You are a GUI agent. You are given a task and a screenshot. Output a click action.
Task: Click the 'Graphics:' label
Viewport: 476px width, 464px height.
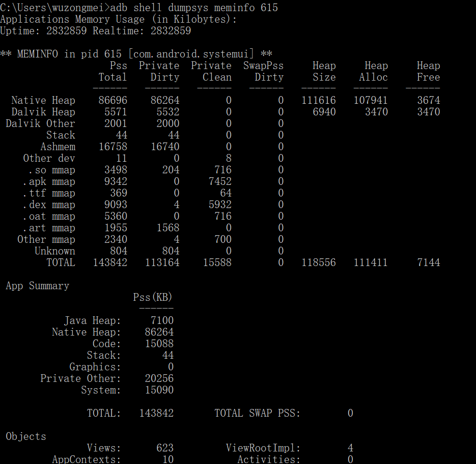point(95,367)
